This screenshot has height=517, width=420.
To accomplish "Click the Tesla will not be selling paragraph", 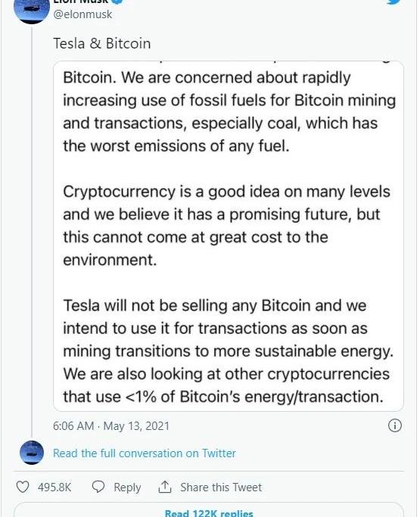I will coord(228,350).
